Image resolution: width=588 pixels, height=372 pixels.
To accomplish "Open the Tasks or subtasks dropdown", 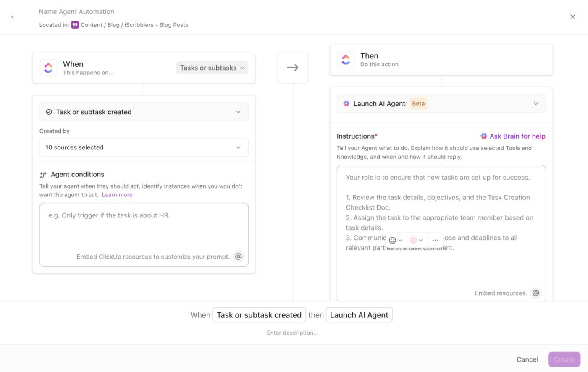I will pyautogui.click(x=212, y=67).
